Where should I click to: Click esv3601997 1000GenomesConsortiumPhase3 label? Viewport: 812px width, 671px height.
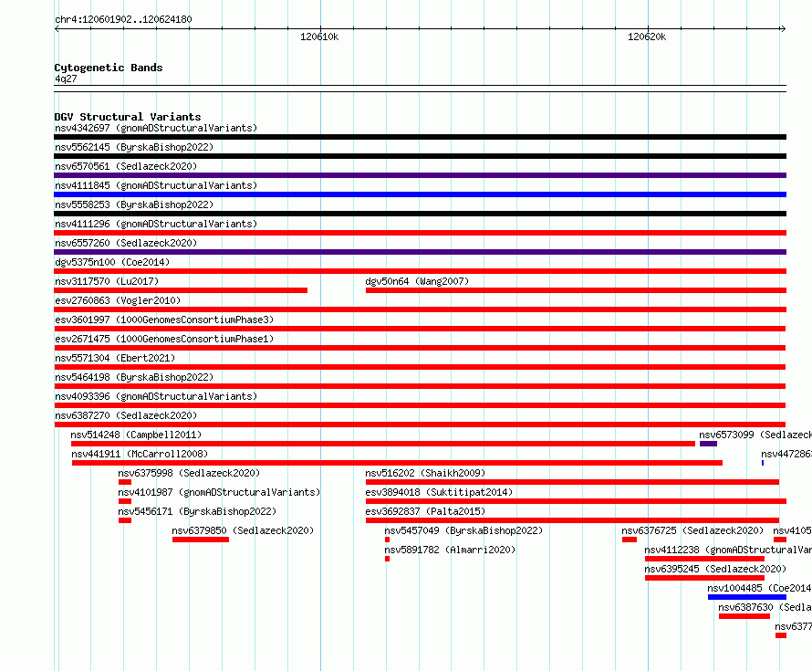[x=164, y=320]
